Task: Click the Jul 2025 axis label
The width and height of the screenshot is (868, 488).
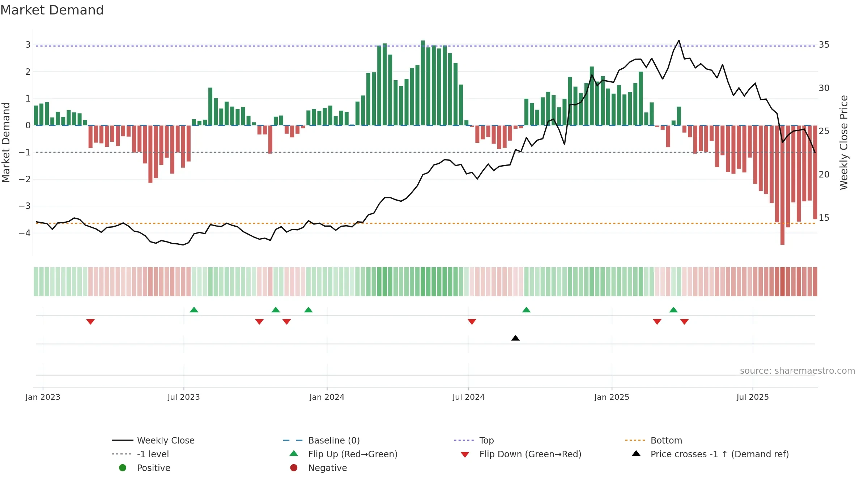Action: tap(753, 397)
